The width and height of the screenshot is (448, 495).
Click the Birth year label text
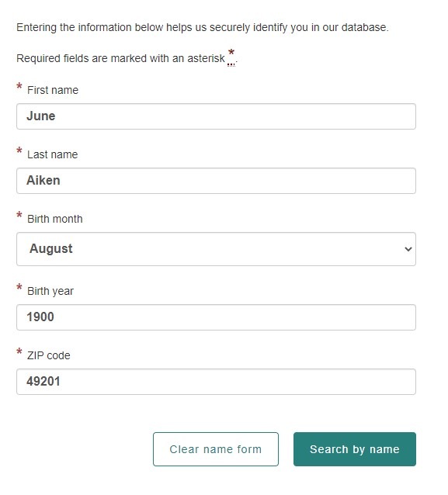click(50, 291)
